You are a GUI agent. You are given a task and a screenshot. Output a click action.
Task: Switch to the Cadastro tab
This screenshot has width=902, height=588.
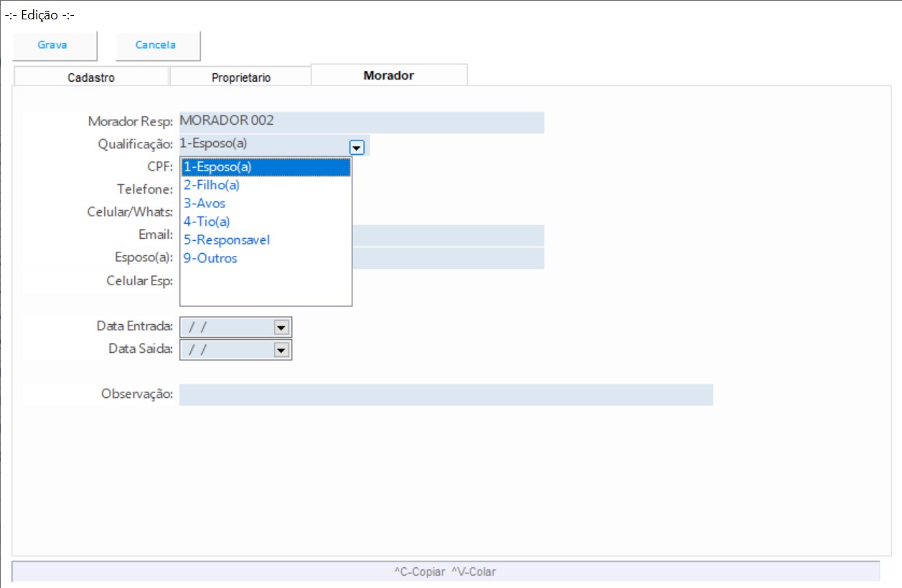(90, 77)
